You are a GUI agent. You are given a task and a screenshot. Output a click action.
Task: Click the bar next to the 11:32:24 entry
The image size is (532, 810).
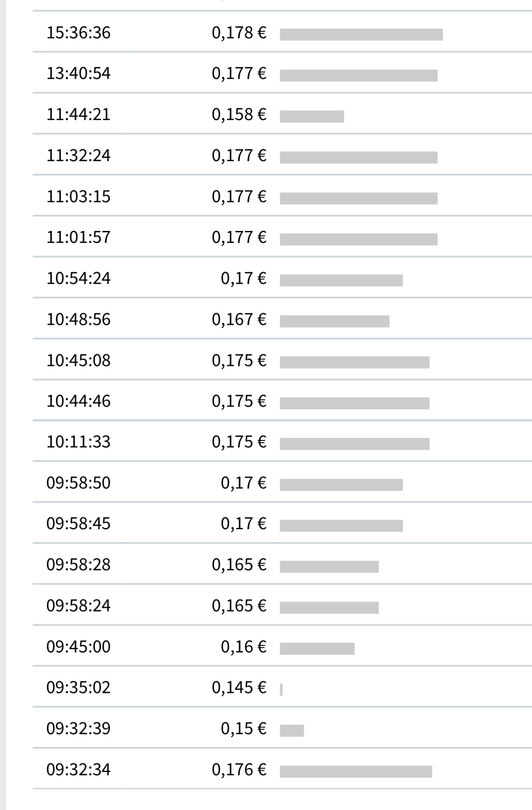tap(358, 158)
